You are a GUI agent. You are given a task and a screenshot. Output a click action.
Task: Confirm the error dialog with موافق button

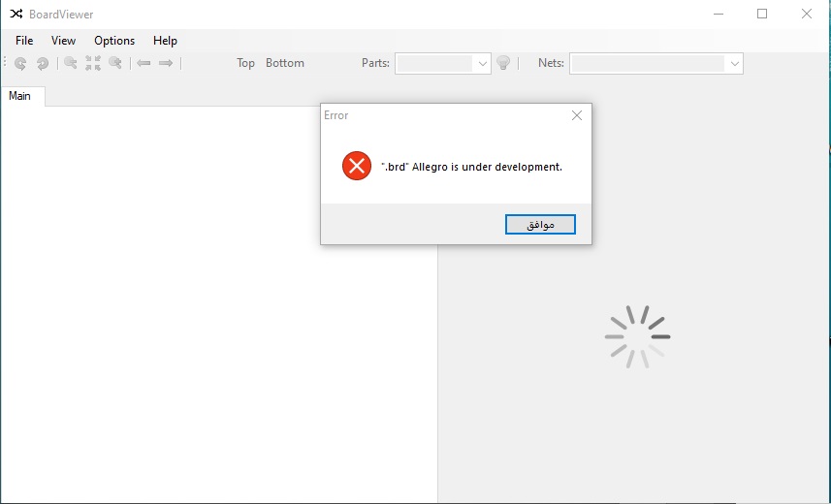point(540,224)
